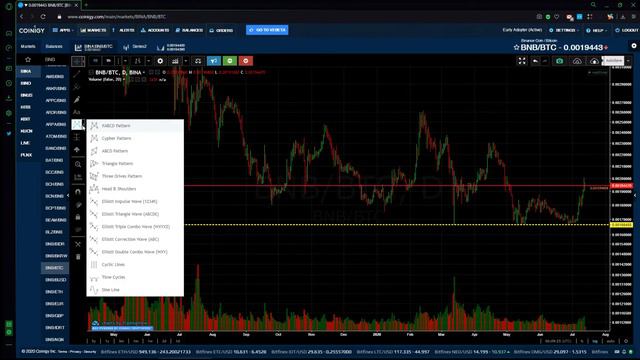Select the text annotation tool
This screenshot has width=640, height=360.
pos(77,112)
